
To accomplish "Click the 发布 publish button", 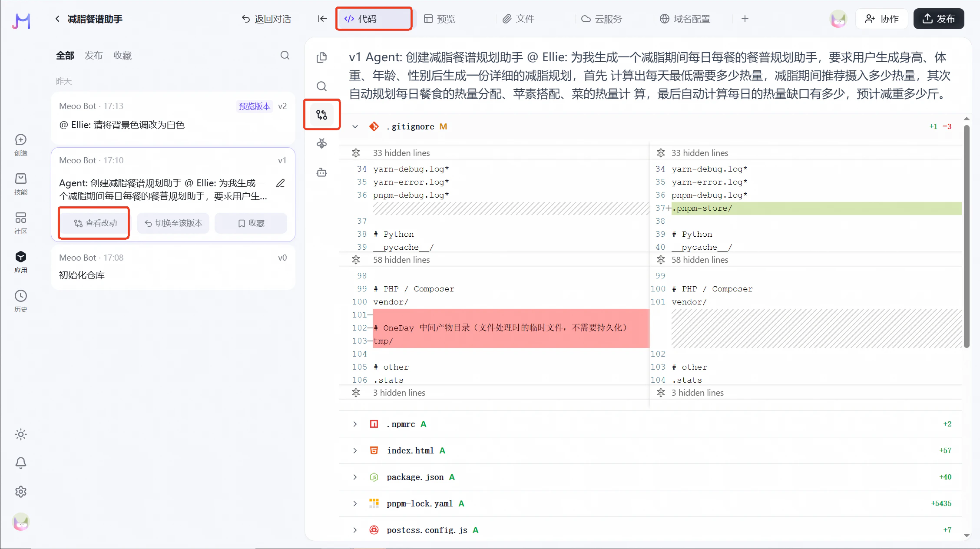I will tap(939, 19).
